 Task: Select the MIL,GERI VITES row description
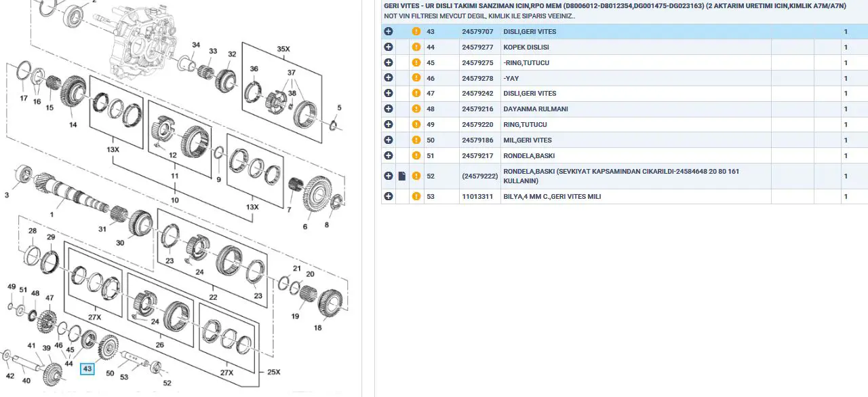(x=527, y=140)
